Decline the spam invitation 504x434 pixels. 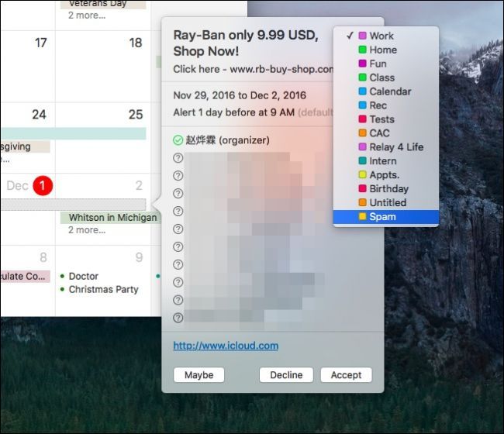tap(286, 375)
